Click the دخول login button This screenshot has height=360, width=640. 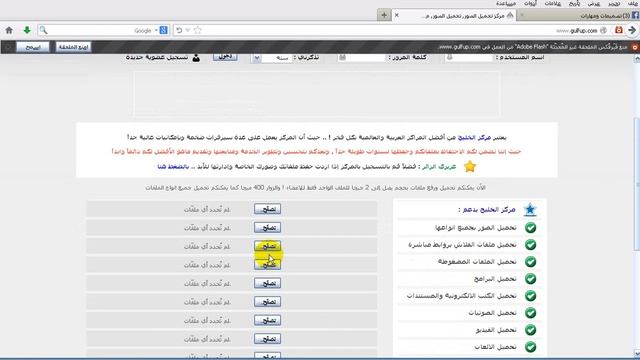click(x=225, y=57)
